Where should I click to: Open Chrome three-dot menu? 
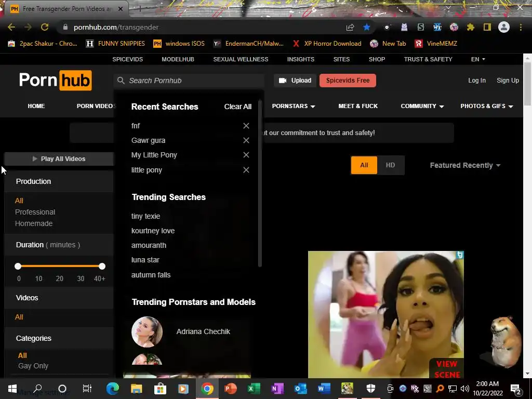[521, 27]
